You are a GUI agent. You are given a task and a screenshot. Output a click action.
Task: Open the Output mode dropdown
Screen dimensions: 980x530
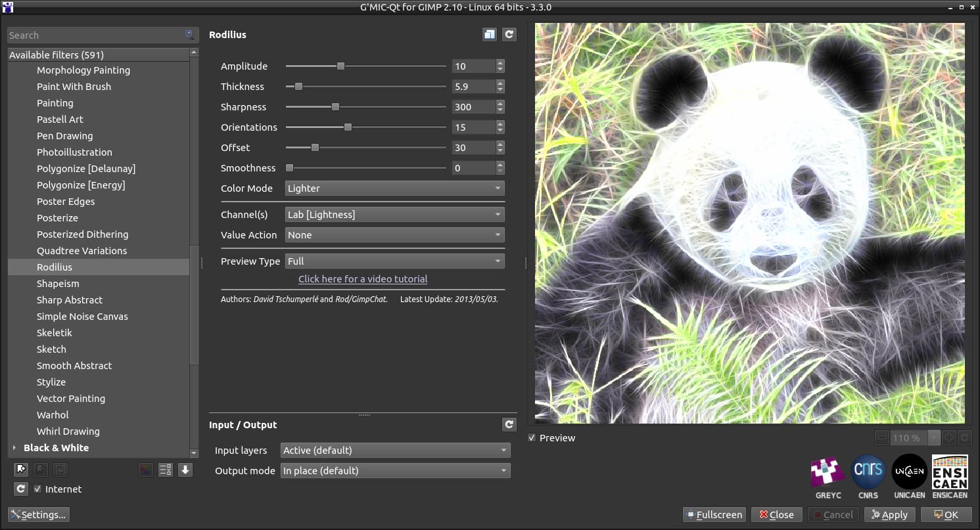click(396, 471)
